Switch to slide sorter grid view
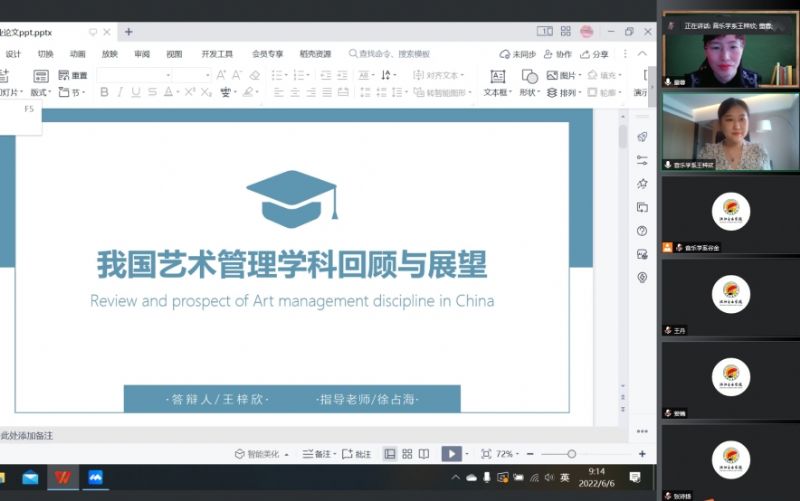This screenshot has width=800, height=501. [x=407, y=454]
